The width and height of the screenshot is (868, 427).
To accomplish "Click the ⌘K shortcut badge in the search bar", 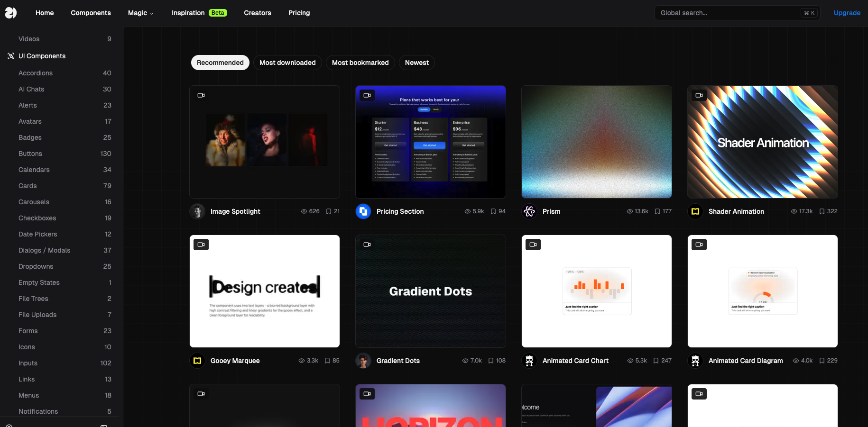I will [x=809, y=12].
